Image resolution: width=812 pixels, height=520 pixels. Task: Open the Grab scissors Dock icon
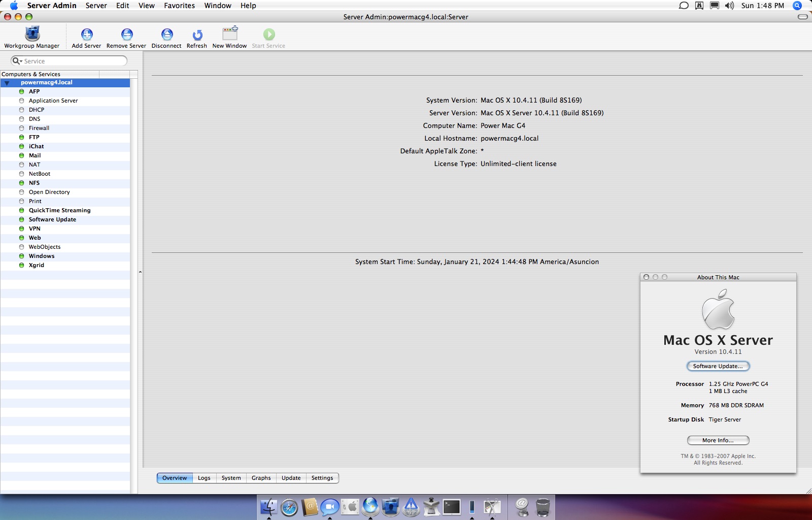[492, 507]
